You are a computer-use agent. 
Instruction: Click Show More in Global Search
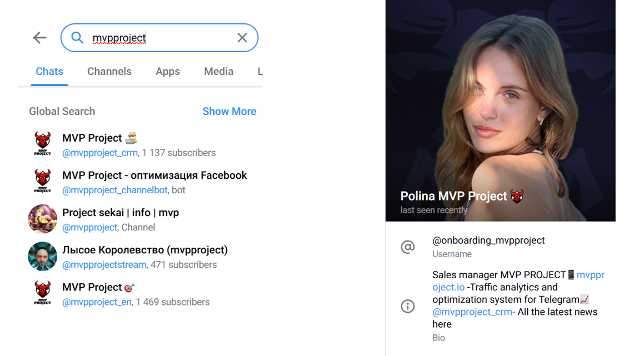229,111
